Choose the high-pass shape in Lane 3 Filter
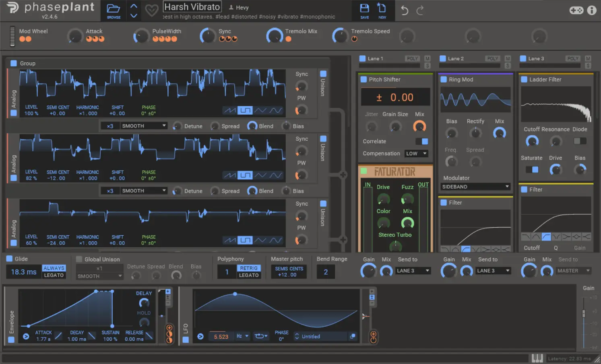The height and width of the screenshot is (364, 601). pos(546,236)
